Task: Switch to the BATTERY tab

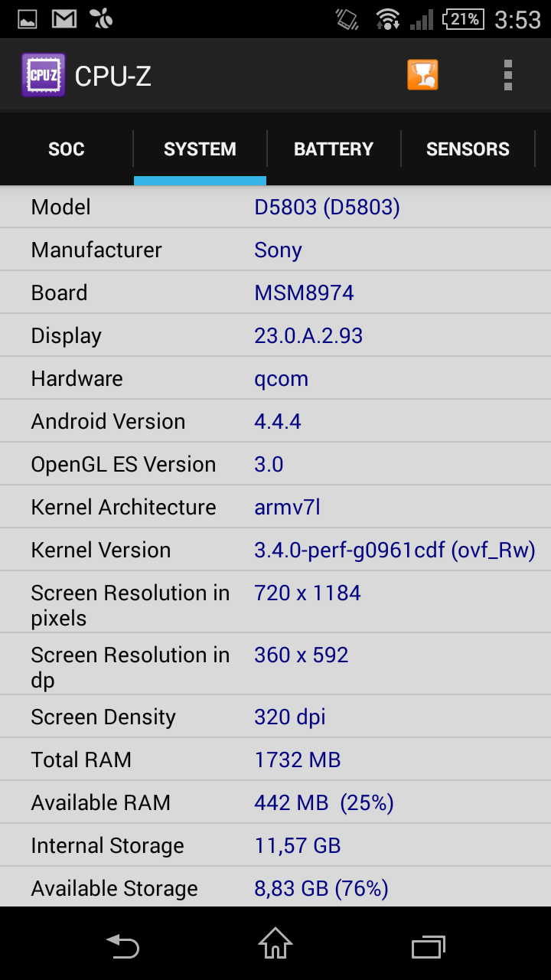Action: coord(334,149)
